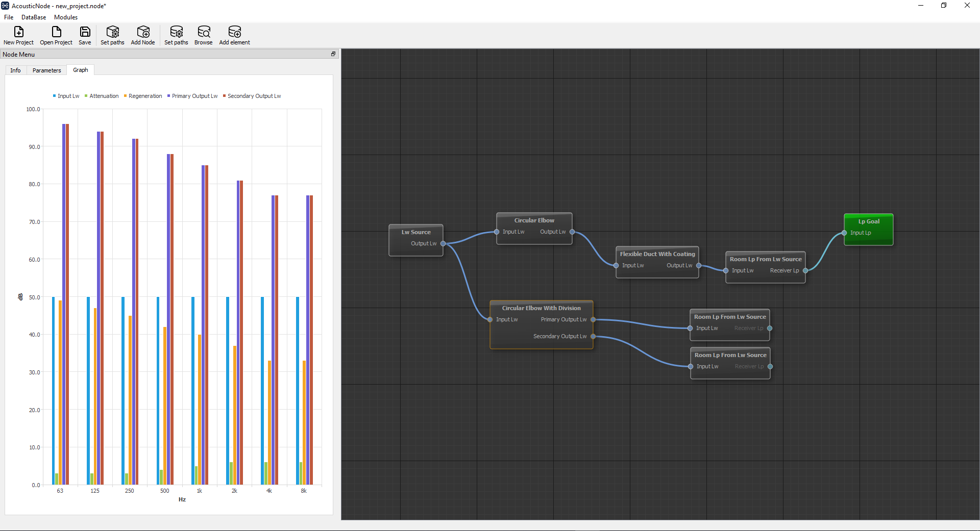Click the Input Lp port on Lp Goal
The image size is (980, 531).
click(845, 233)
